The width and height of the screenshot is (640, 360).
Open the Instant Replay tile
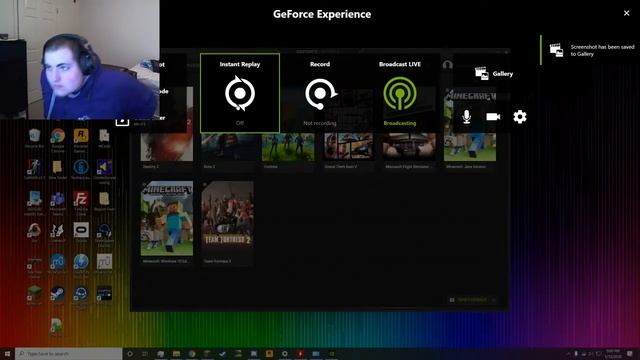point(240,93)
